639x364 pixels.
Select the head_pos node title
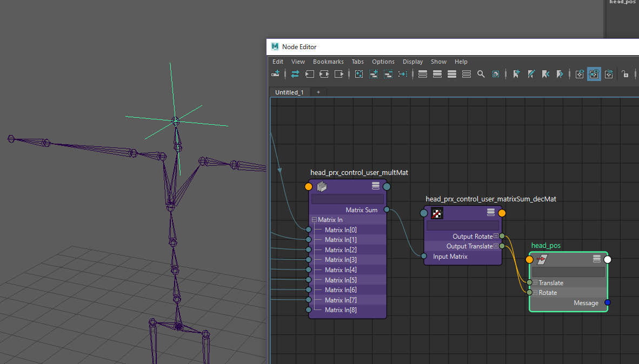pyautogui.click(x=545, y=246)
